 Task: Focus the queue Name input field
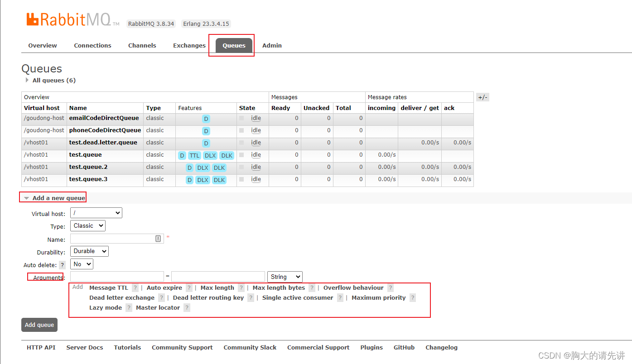pyautogui.click(x=117, y=239)
